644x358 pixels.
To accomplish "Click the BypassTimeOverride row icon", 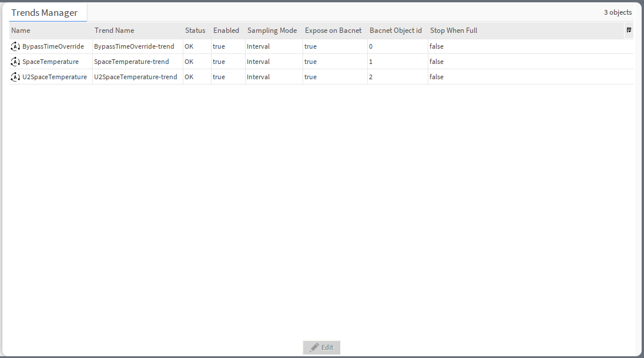I will 15,46.
